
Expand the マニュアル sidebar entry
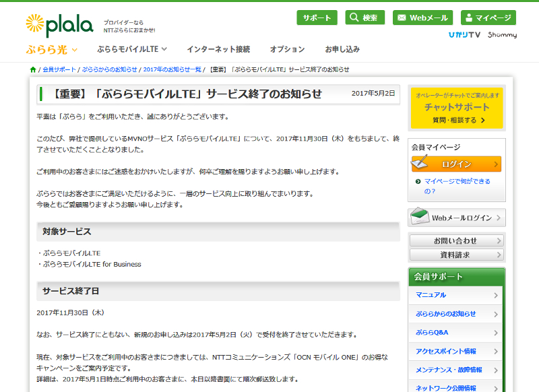tap(456, 294)
